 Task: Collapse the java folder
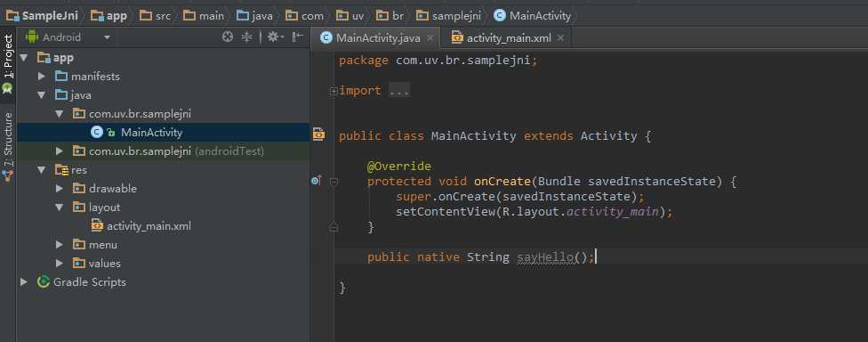click(x=42, y=95)
